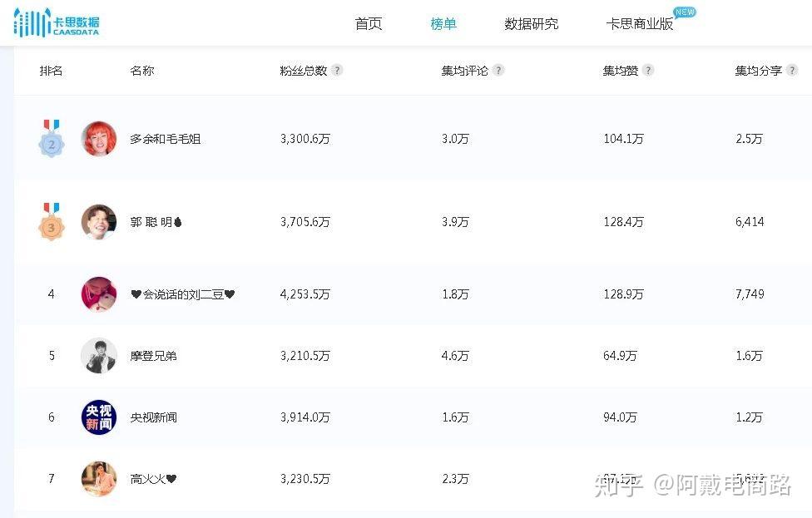Open the 卡思商业版 menu item

coord(640,24)
